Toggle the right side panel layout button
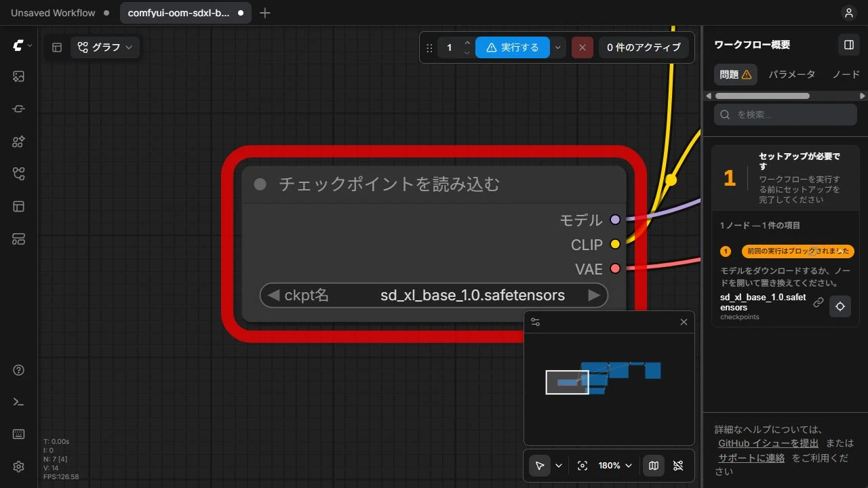The image size is (868, 488). pos(848,45)
